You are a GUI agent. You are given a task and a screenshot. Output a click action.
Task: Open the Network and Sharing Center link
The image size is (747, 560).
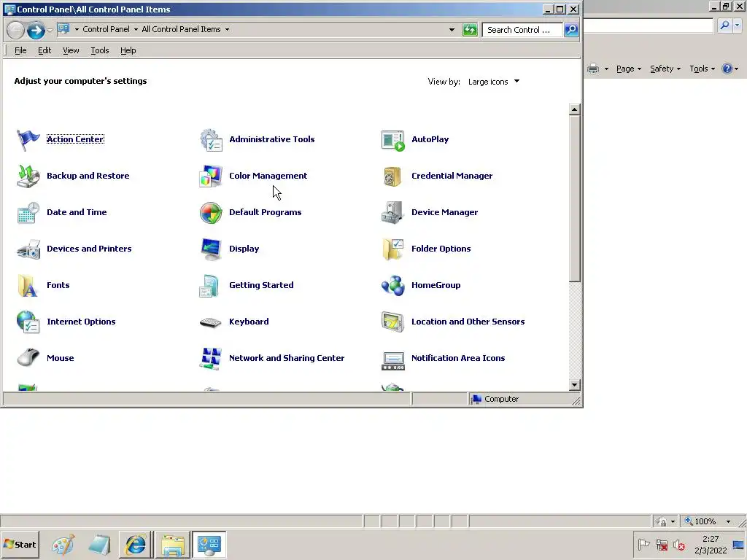[x=287, y=358]
